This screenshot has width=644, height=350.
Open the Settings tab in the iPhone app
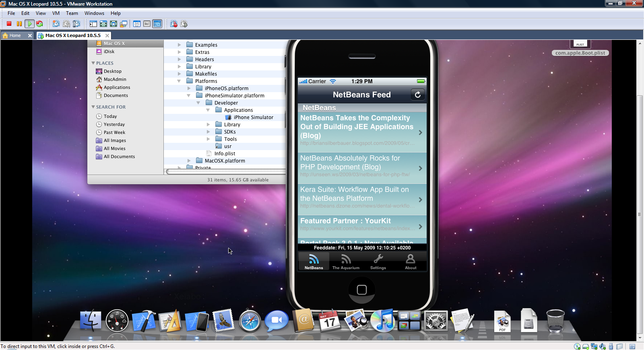tap(378, 261)
